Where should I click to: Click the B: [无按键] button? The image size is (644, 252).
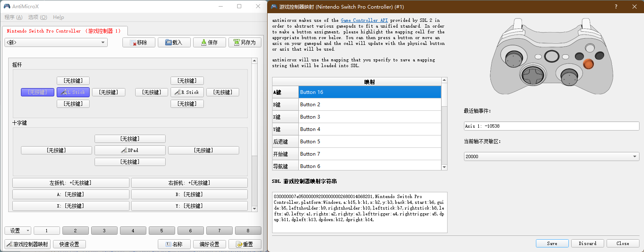(189, 194)
